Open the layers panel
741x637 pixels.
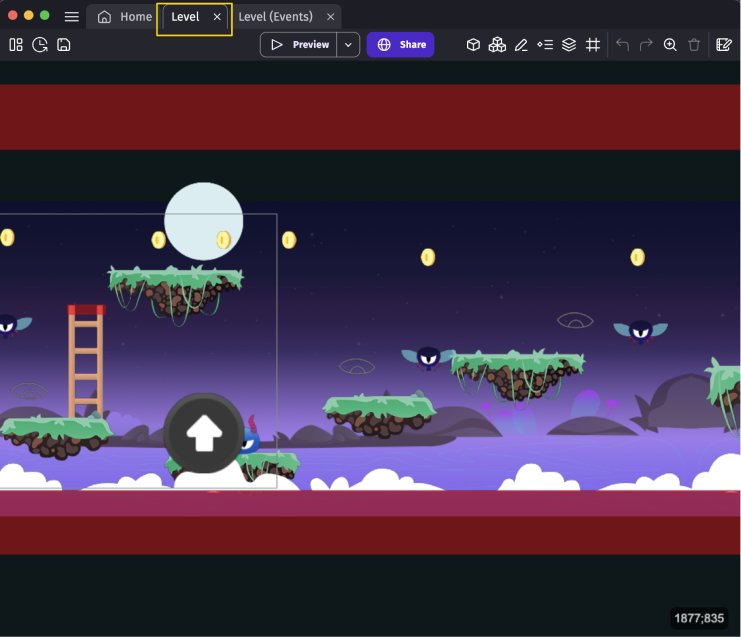(569, 45)
